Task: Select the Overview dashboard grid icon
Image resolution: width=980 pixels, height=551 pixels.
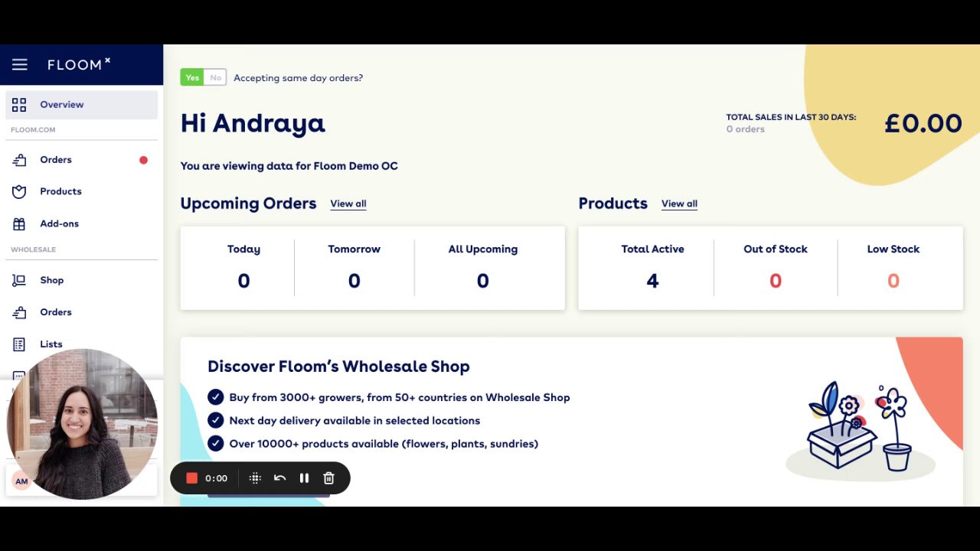Action: coord(19,105)
